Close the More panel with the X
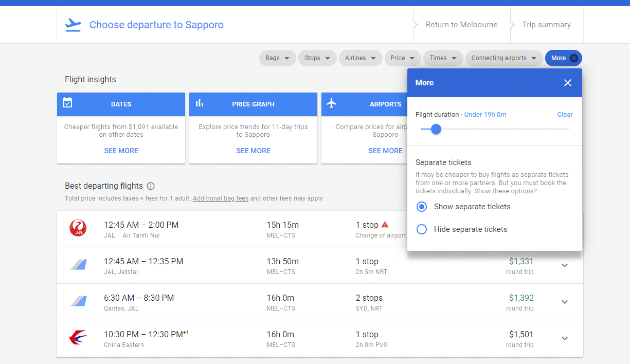This screenshot has width=630, height=364. [568, 83]
